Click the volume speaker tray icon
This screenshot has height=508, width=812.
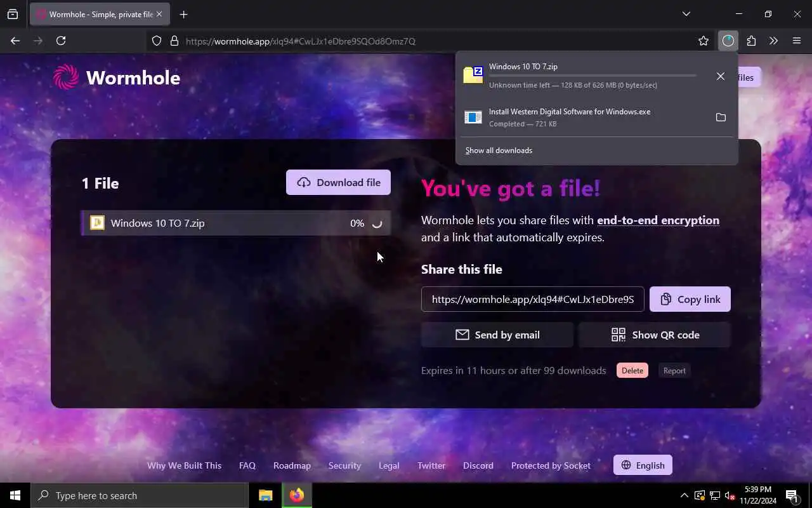[x=730, y=495]
